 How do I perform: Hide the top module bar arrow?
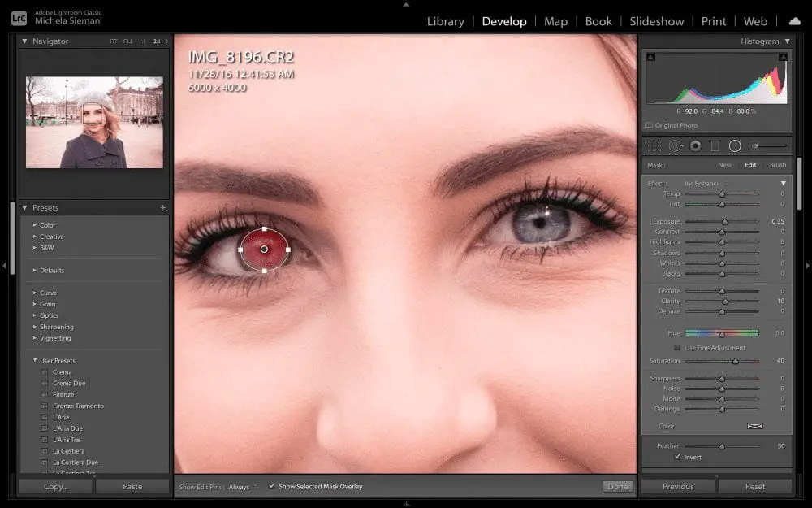406,4
